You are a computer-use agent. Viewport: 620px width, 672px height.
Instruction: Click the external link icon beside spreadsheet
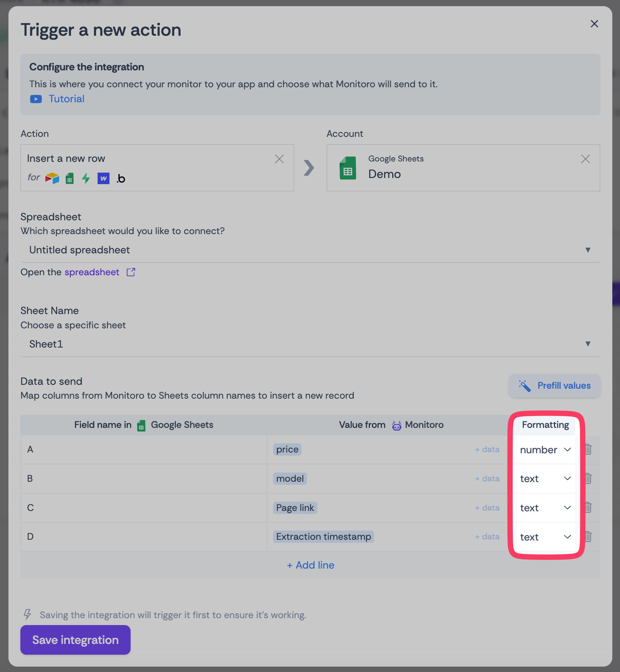[x=131, y=272]
